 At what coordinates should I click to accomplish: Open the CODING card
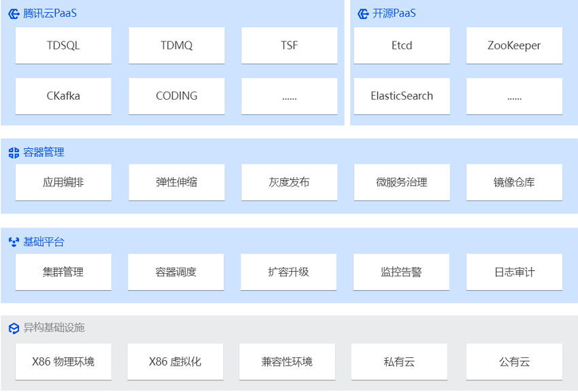coord(177,96)
